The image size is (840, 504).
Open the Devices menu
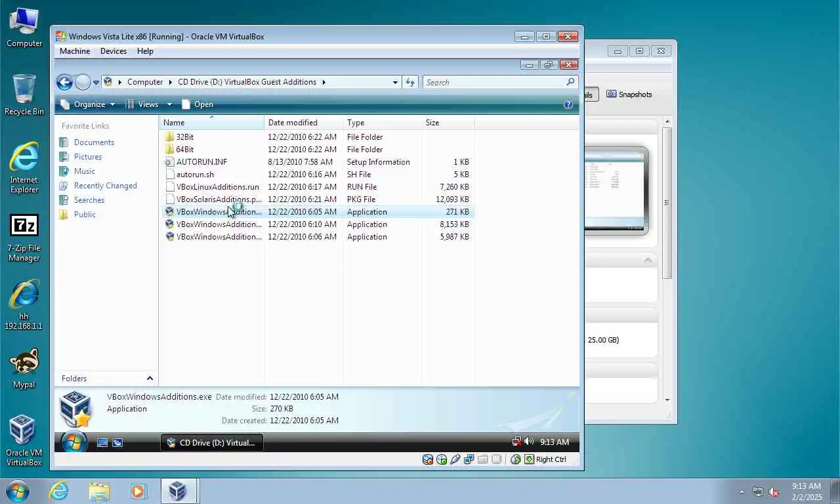pos(114,51)
